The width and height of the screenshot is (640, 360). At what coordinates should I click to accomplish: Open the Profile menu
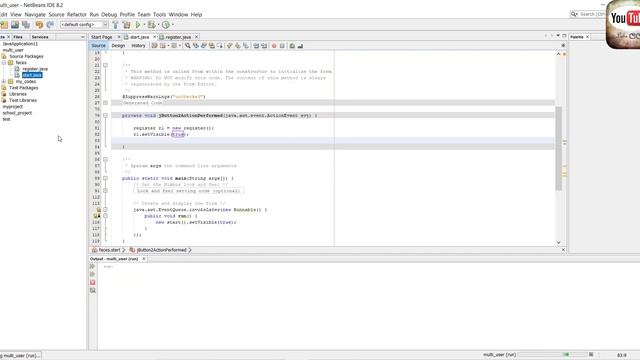tap(127, 14)
